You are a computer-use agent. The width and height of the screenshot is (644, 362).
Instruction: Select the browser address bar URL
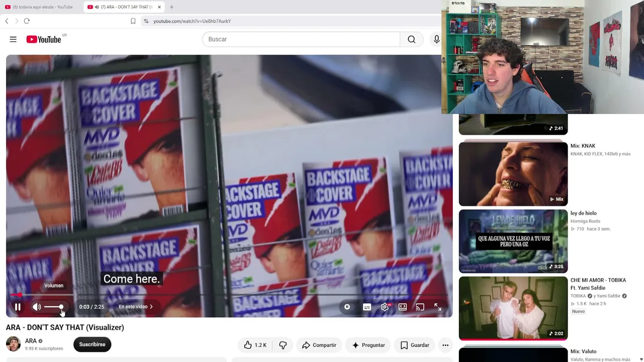(192, 21)
